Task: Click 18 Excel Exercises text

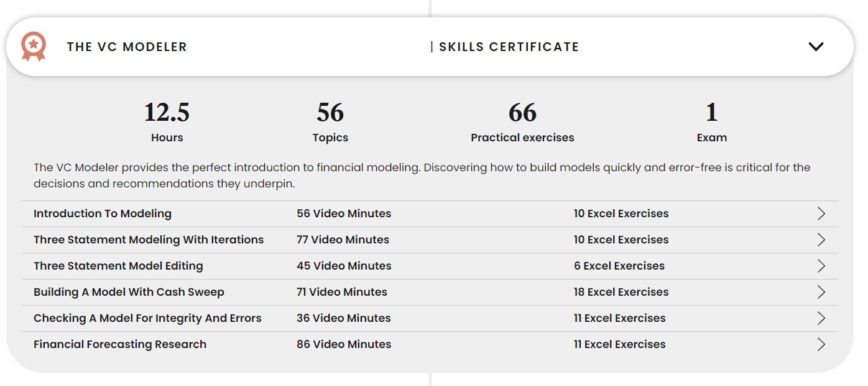Action: click(621, 292)
